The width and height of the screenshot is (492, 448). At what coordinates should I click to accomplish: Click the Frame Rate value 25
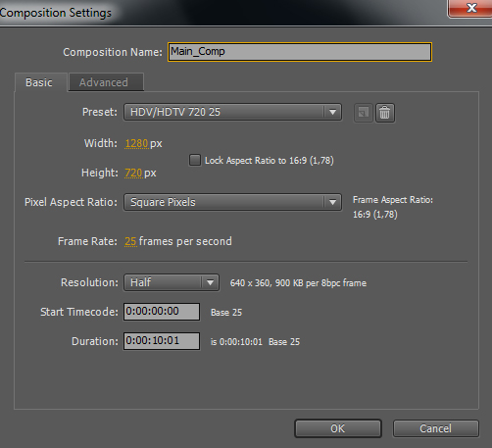[x=130, y=241]
